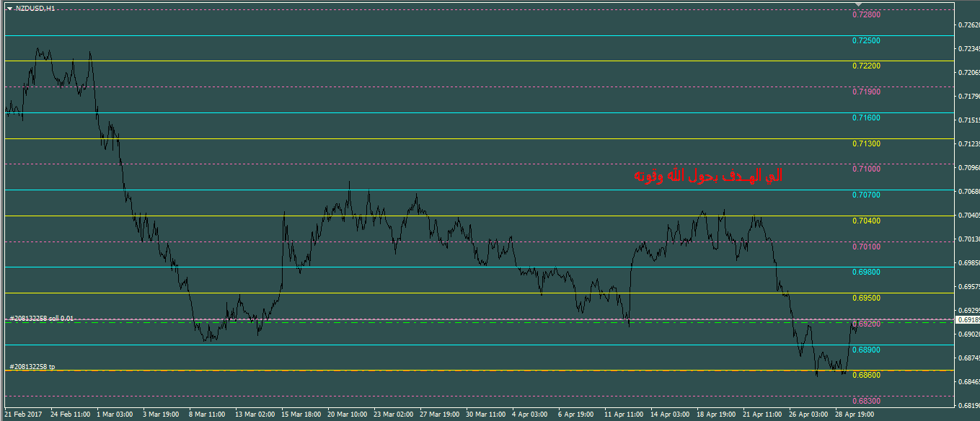Select the 0.68600 take-profit level label
The image size is (980, 421).
click(866, 376)
